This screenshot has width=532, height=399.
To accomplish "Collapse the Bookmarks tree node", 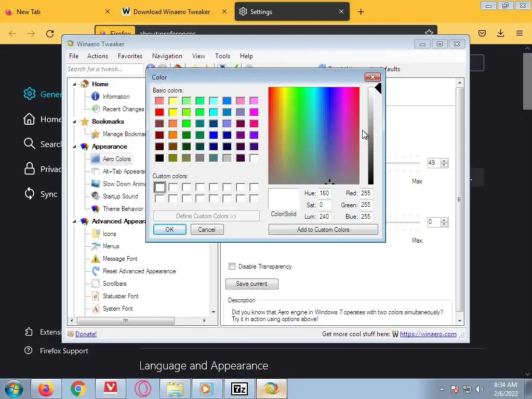I will tap(74, 122).
